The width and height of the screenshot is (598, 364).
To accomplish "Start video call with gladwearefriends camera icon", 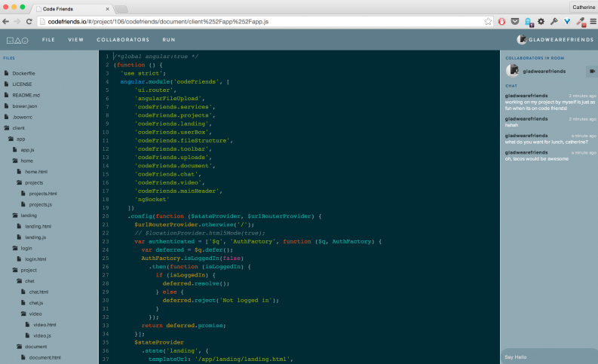I will pos(592,72).
